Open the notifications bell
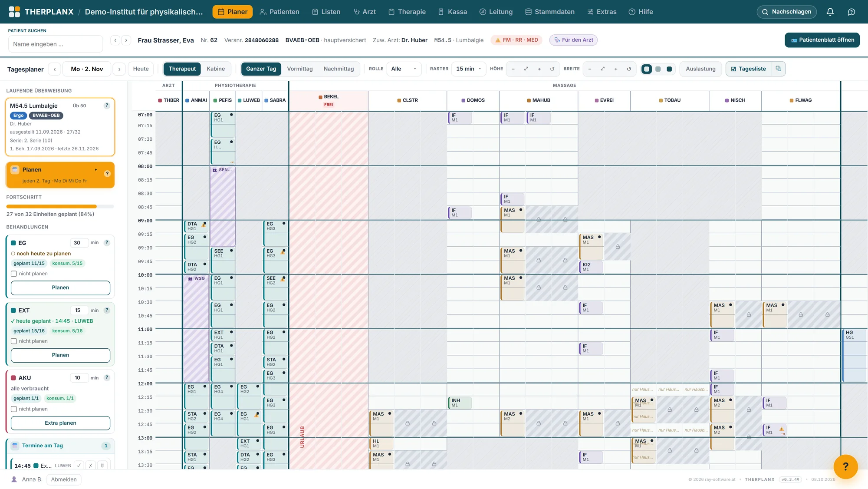Screen dimensions: 868x489 pyautogui.click(x=830, y=12)
